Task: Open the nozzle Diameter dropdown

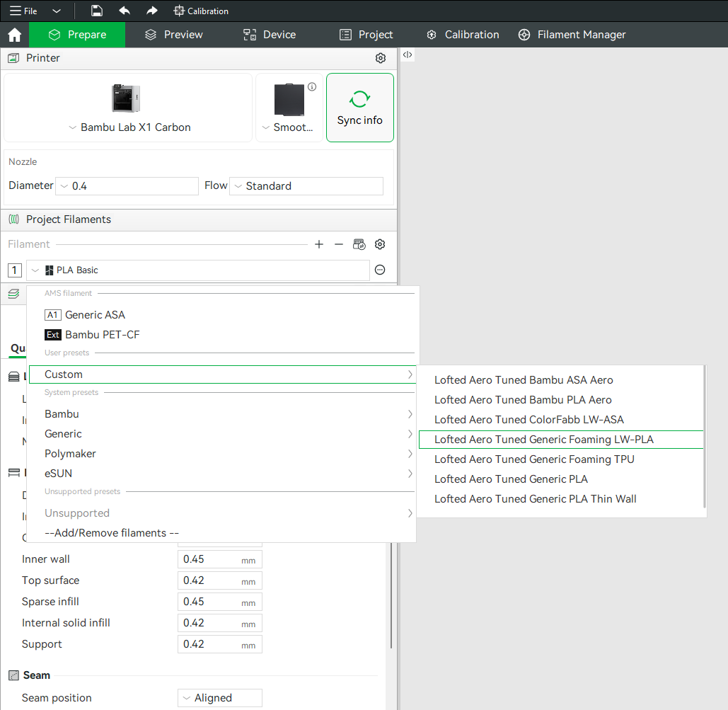Action: pos(127,186)
